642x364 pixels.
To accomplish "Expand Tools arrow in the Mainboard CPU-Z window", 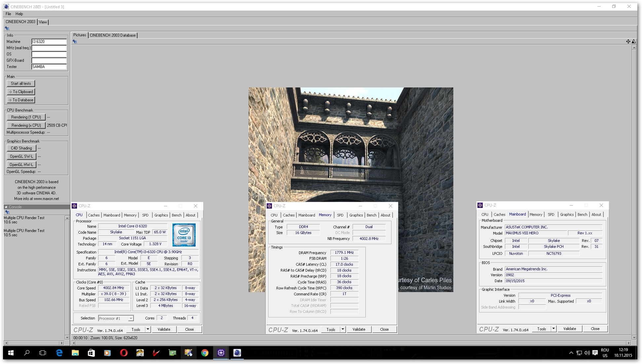I will [553, 329].
